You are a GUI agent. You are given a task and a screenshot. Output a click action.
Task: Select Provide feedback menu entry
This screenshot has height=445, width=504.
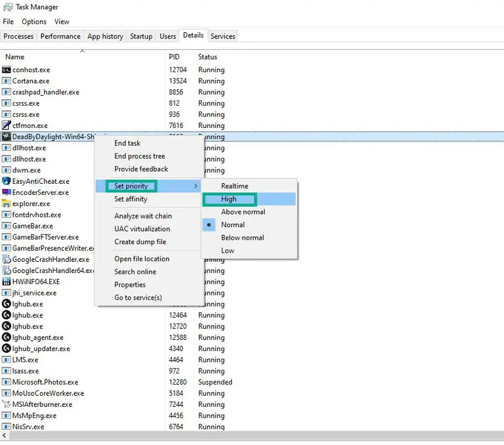149,169
